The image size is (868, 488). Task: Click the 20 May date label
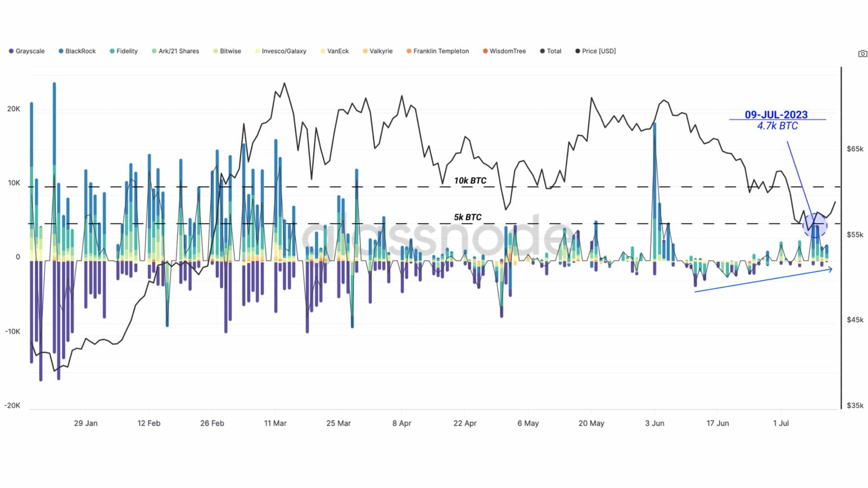[591, 423]
